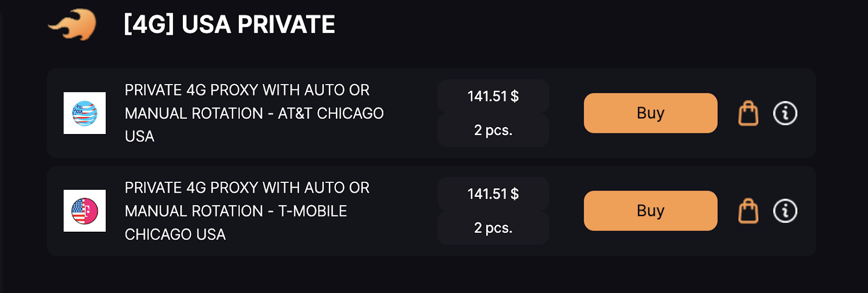The image size is (868, 293).
Task: Click the AT&T globe flag logo
Action: point(85,113)
